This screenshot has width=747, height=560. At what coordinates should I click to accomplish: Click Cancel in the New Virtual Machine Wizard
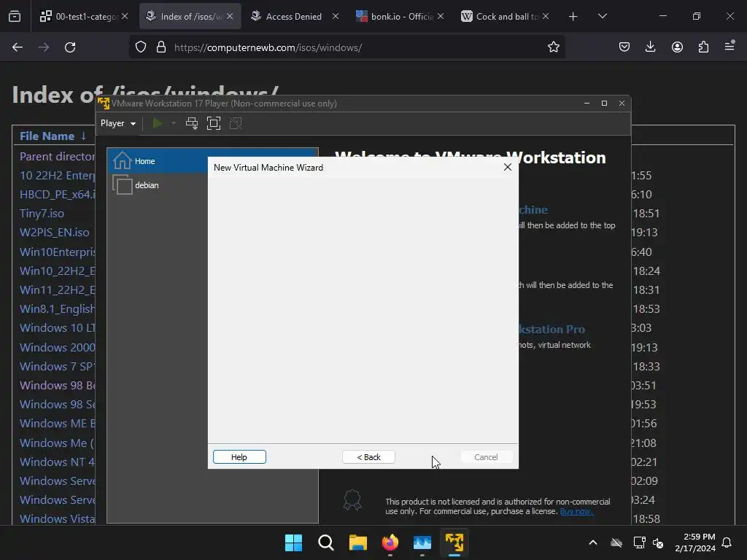(x=486, y=457)
